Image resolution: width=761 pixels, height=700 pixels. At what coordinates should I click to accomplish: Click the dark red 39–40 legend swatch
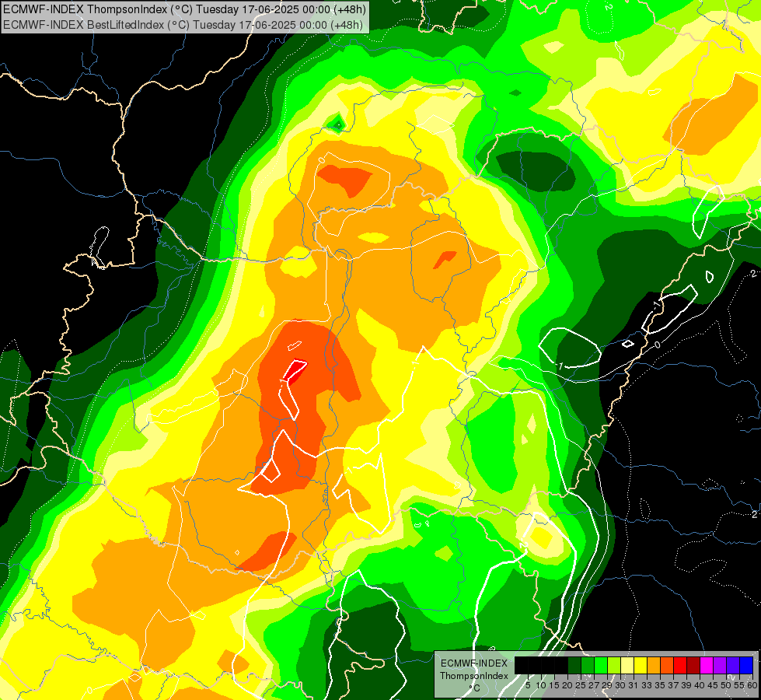pos(693,665)
